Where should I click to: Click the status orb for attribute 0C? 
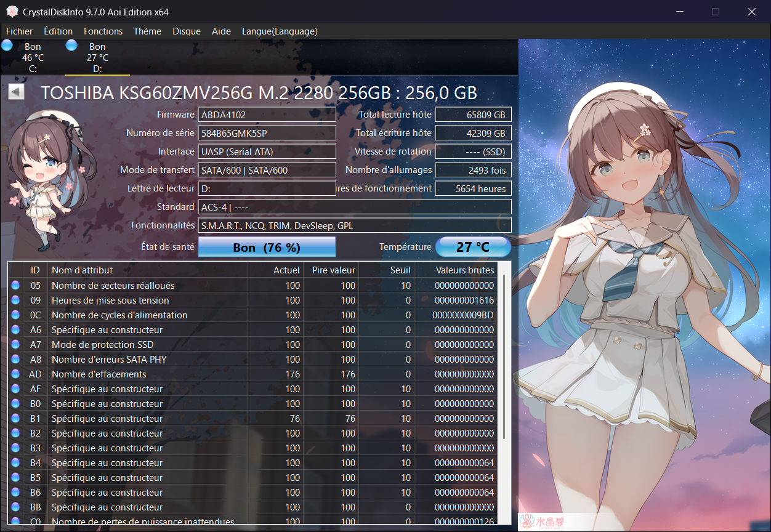pos(15,315)
